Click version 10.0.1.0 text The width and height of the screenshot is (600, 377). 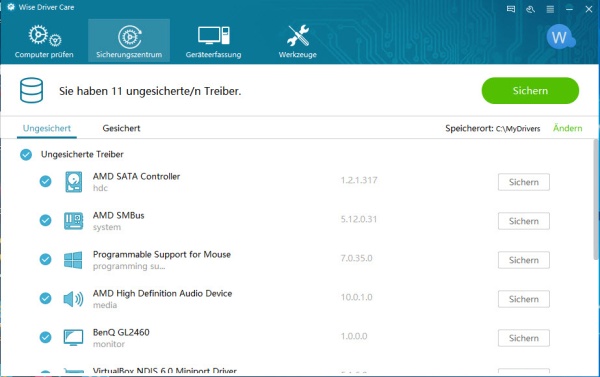coord(357,297)
